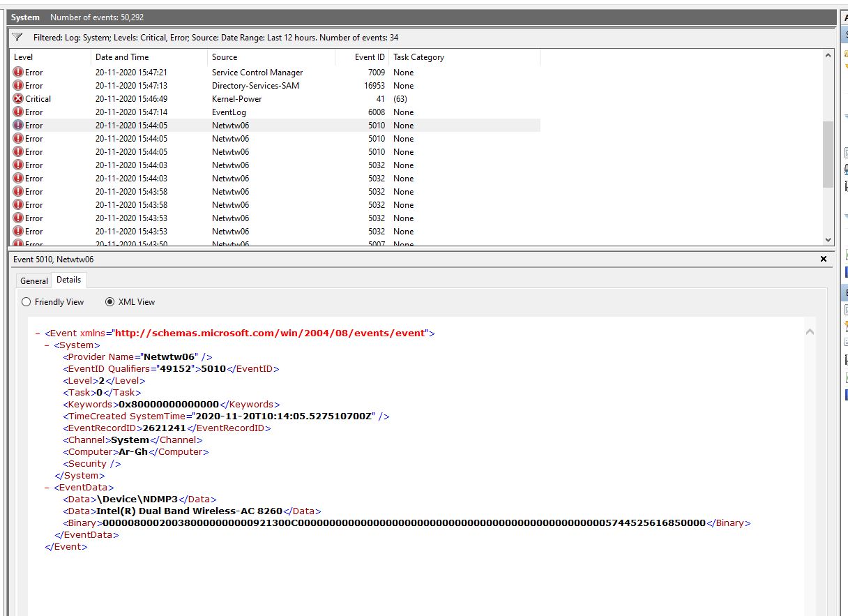Select the XML View radio button
Screen dimensions: 848x616
[109, 302]
